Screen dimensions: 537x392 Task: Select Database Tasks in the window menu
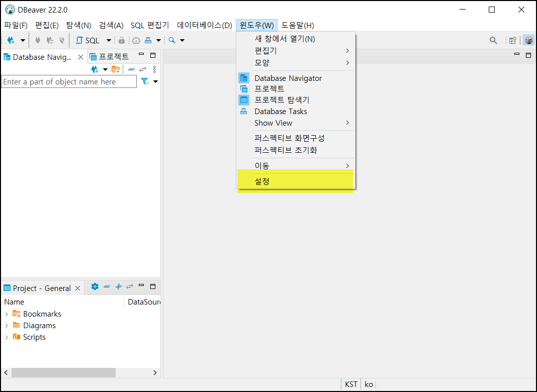[x=296, y=111]
